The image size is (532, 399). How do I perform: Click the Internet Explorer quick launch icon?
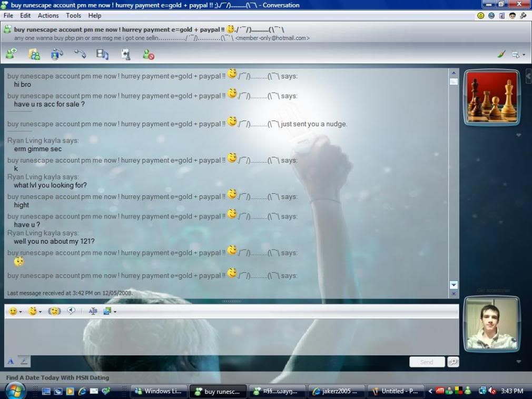tap(82, 391)
